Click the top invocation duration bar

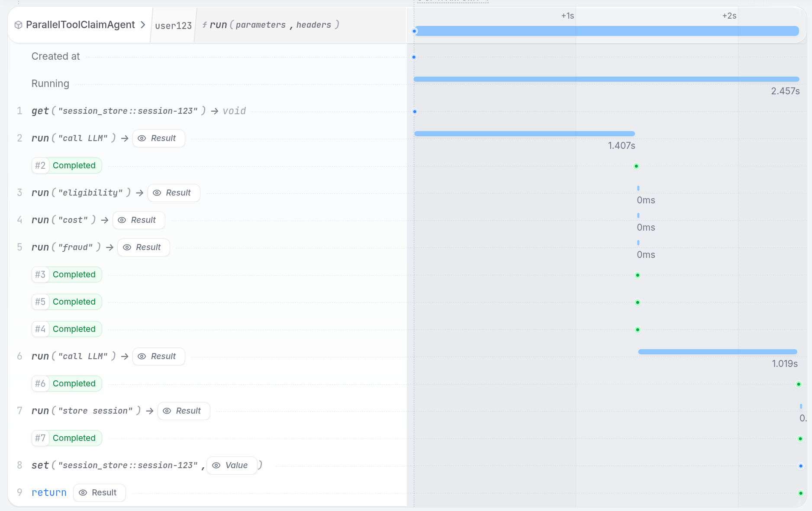click(606, 31)
